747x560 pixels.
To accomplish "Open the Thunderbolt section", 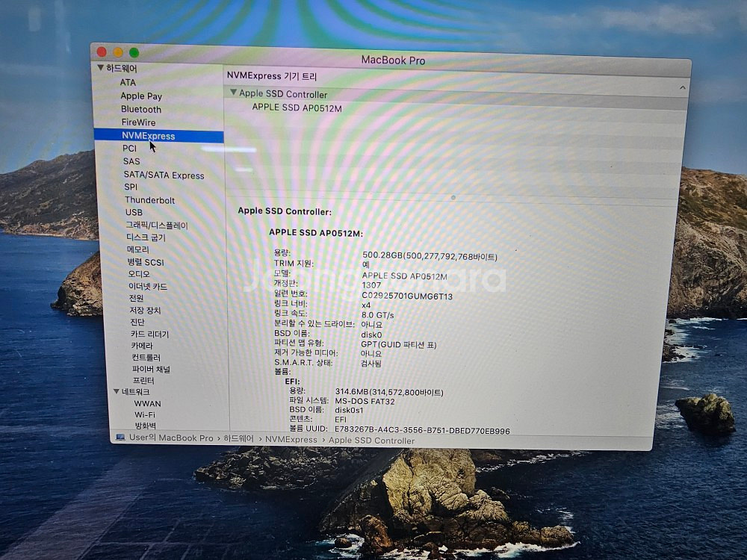I will pyautogui.click(x=149, y=200).
